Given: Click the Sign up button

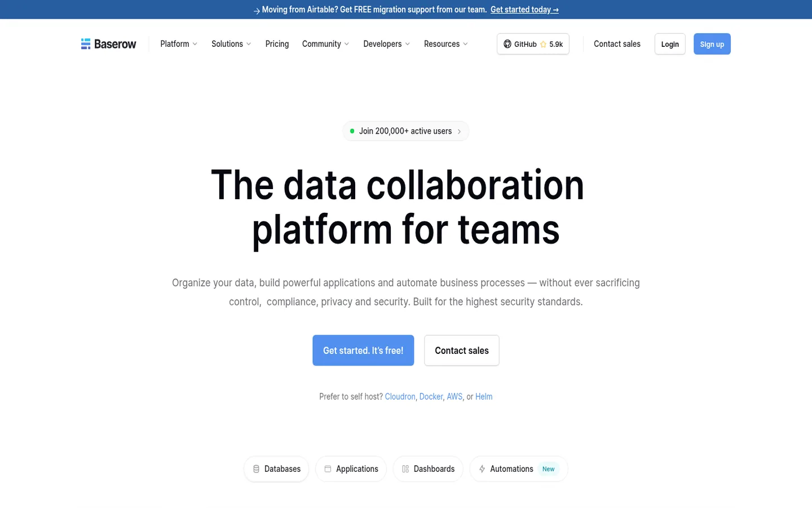Looking at the screenshot, I should [712, 44].
